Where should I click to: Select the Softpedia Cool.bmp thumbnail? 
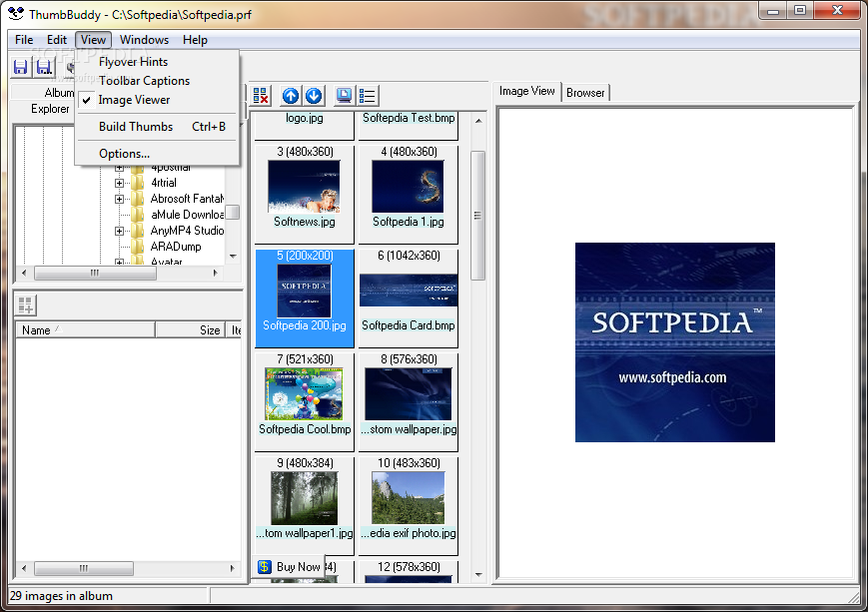click(304, 402)
